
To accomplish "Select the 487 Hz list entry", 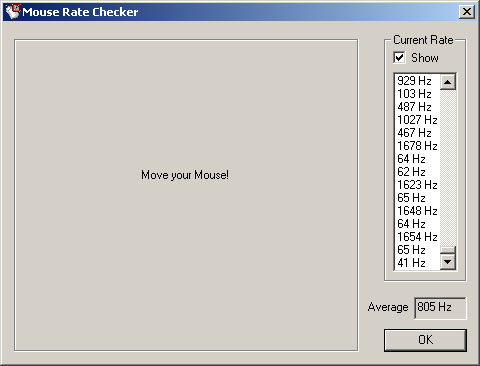I will (418, 107).
